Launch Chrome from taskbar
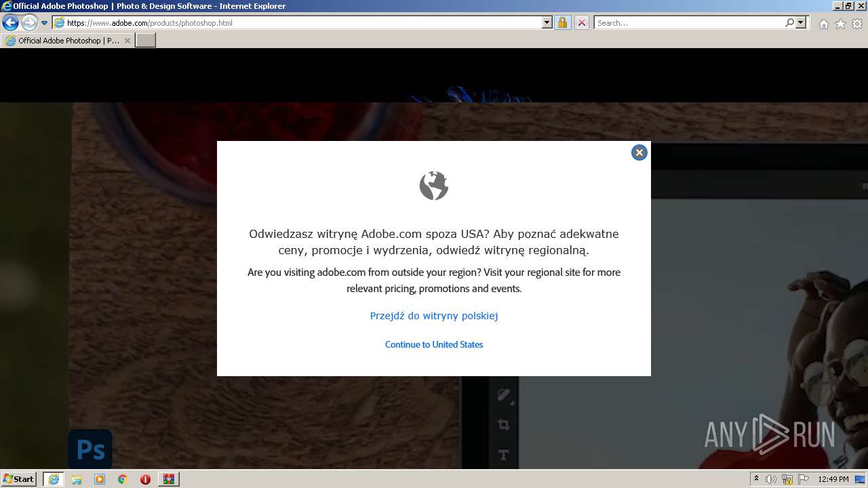 click(x=123, y=479)
